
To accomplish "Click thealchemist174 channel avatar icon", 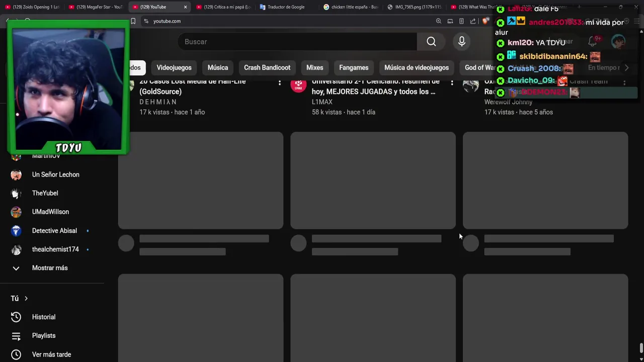I will click(x=16, y=249).
